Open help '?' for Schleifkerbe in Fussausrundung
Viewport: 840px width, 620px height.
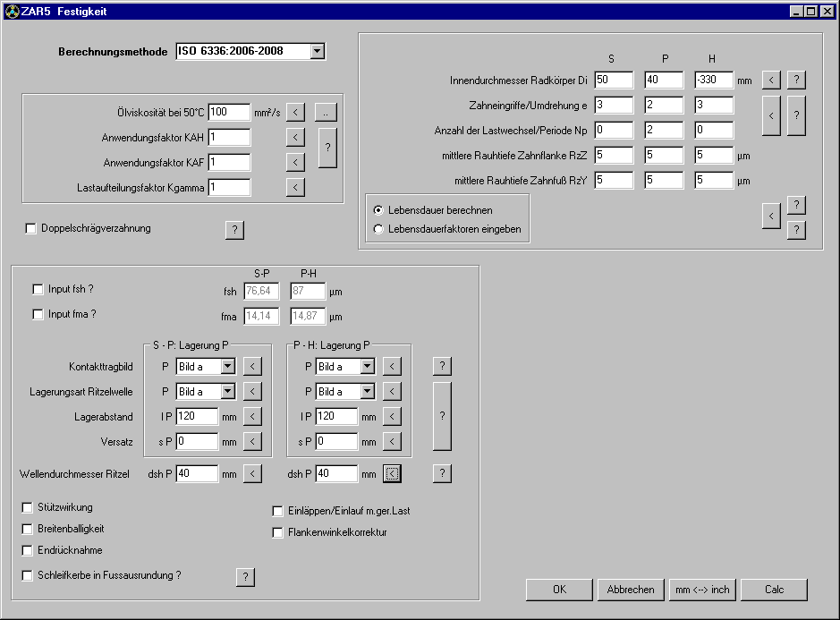pyautogui.click(x=245, y=577)
